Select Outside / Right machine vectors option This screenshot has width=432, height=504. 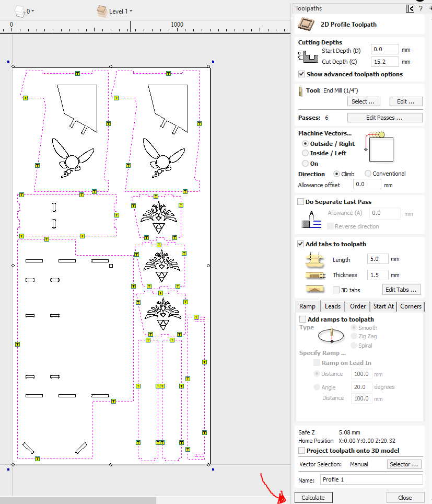[305, 143]
